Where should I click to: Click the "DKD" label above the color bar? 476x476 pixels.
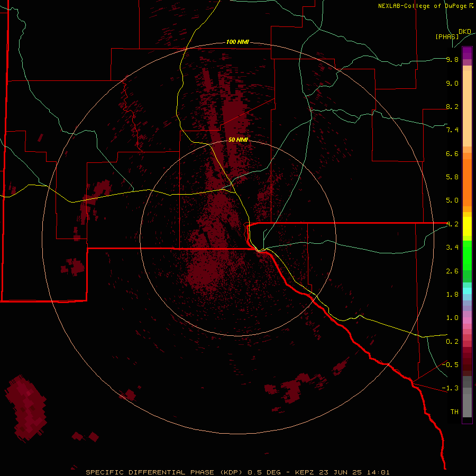pyautogui.click(x=465, y=32)
